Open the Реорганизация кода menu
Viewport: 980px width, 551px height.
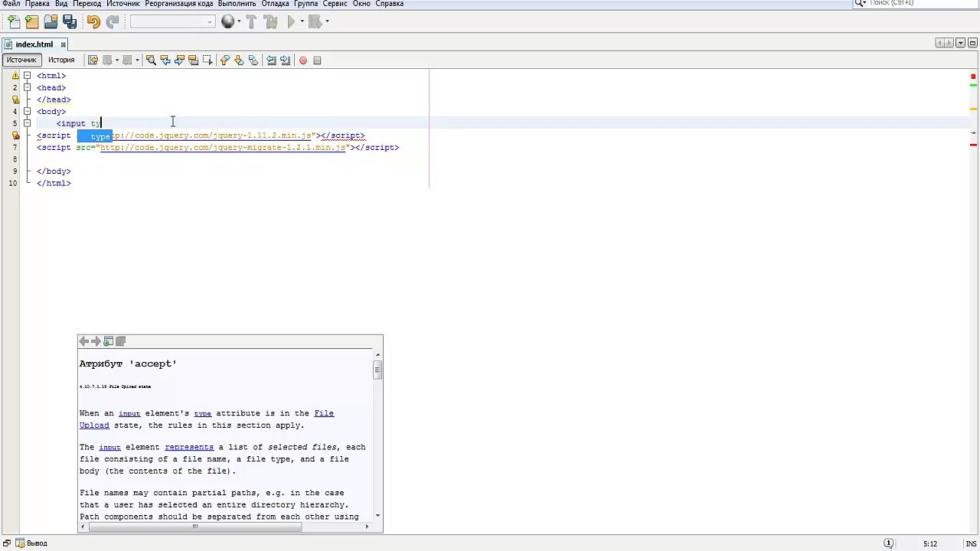point(179,4)
